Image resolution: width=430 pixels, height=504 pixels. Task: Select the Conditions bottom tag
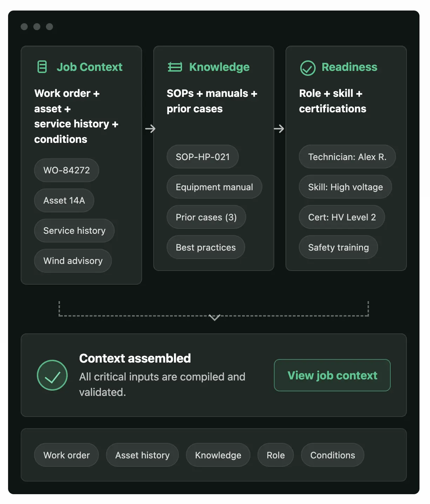click(332, 455)
